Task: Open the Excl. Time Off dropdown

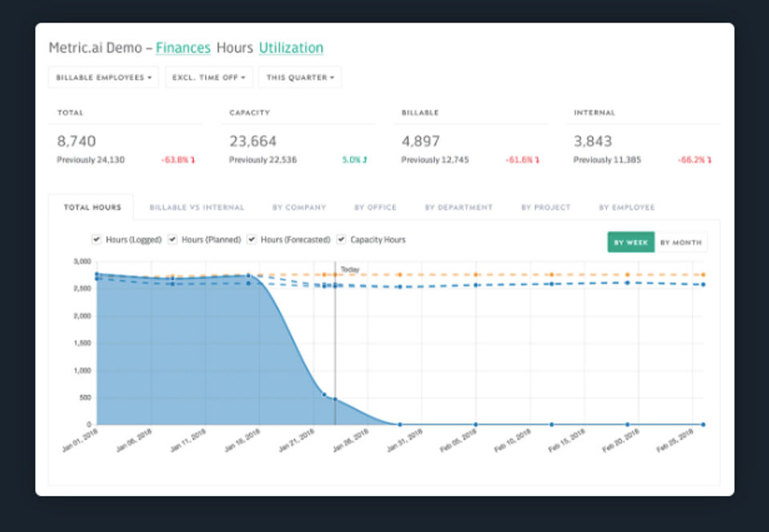Action: (x=209, y=78)
